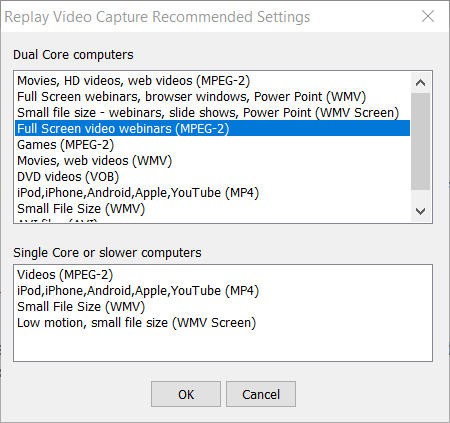Dismiss the dialog with Cancel
This screenshot has width=450, height=423.
[261, 394]
